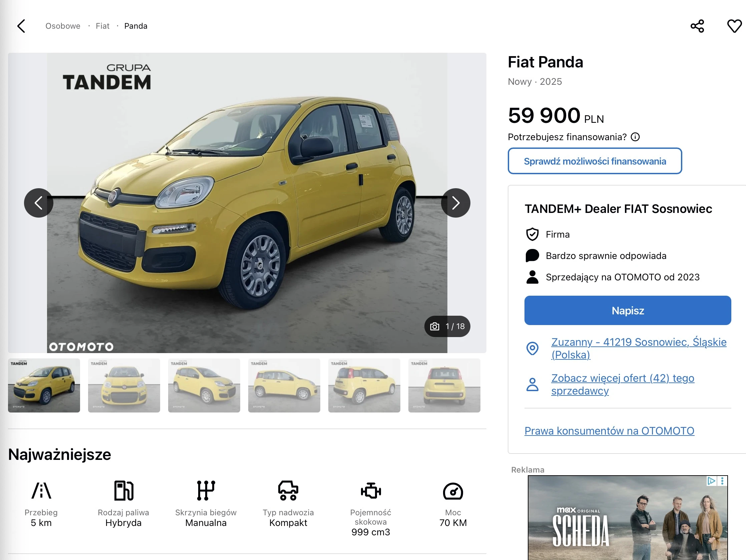Click financing info circle icon
This screenshot has height=560, width=746.
[x=635, y=137]
